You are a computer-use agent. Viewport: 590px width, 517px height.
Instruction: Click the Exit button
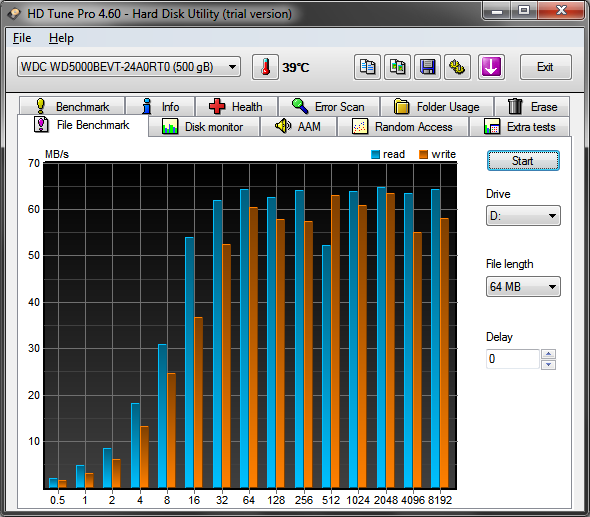pos(545,67)
